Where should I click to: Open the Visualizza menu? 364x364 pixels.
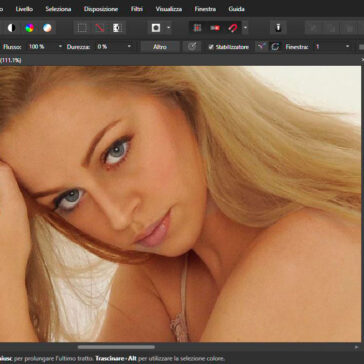(169, 9)
